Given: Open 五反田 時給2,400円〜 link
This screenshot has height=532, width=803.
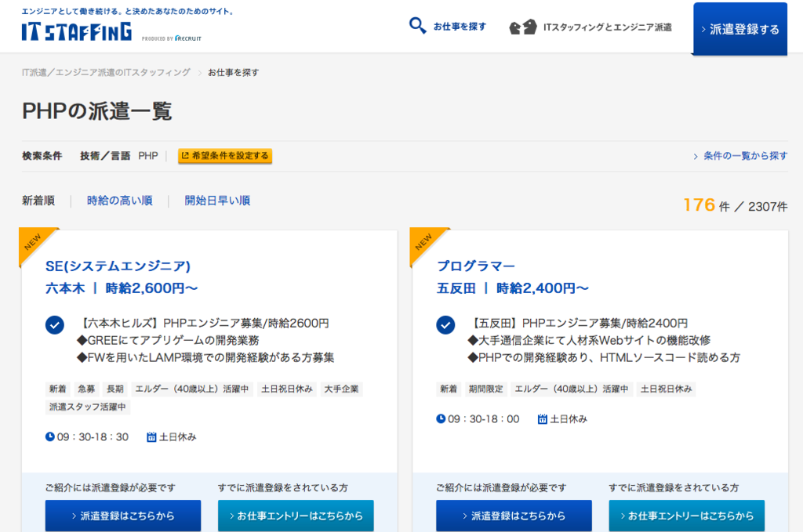Looking at the screenshot, I should (513, 288).
